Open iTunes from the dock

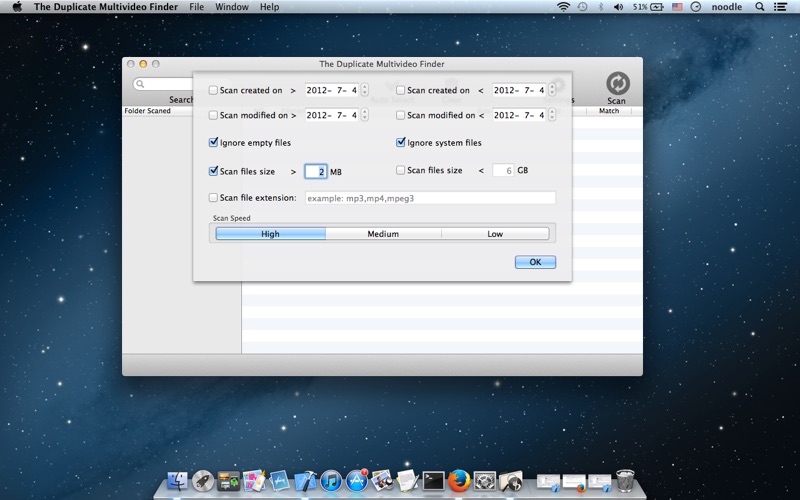coord(331,481)
